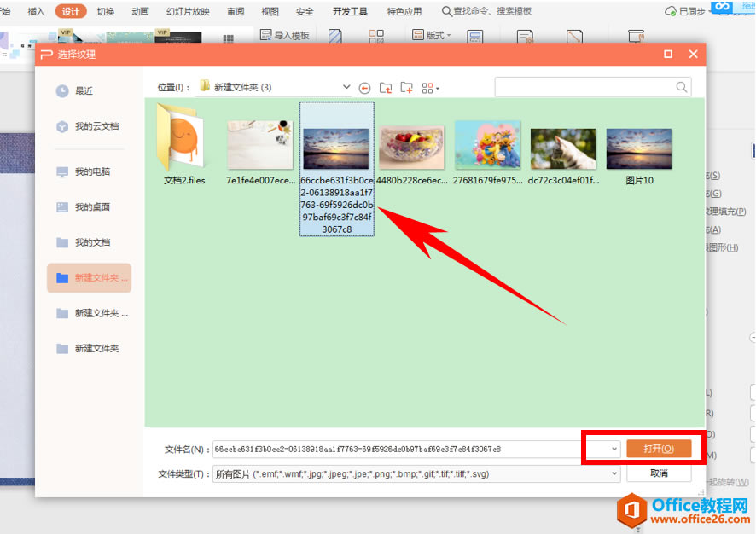This screenshot has height=534, width=756.
Task: Open the view mode grid icon
Action: coord(429,88)
